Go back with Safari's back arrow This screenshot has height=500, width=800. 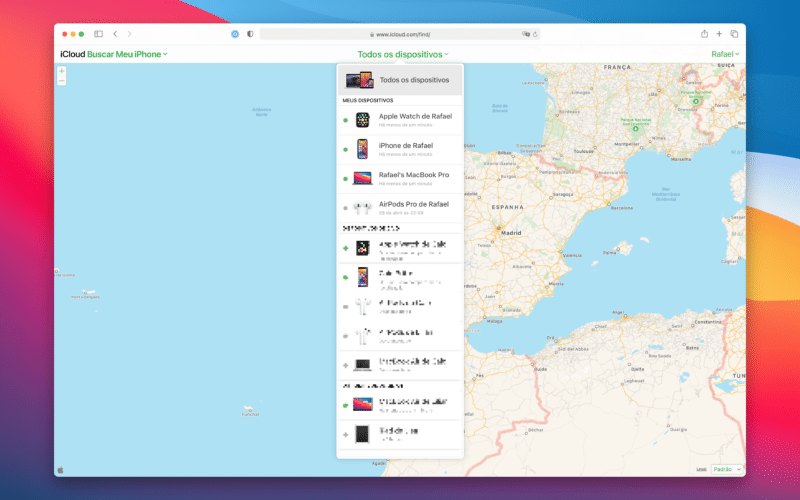pos(115,34)
